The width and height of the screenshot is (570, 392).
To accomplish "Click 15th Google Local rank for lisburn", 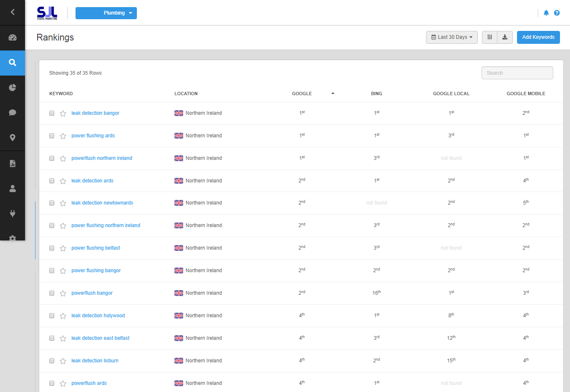I will [451, 361].
